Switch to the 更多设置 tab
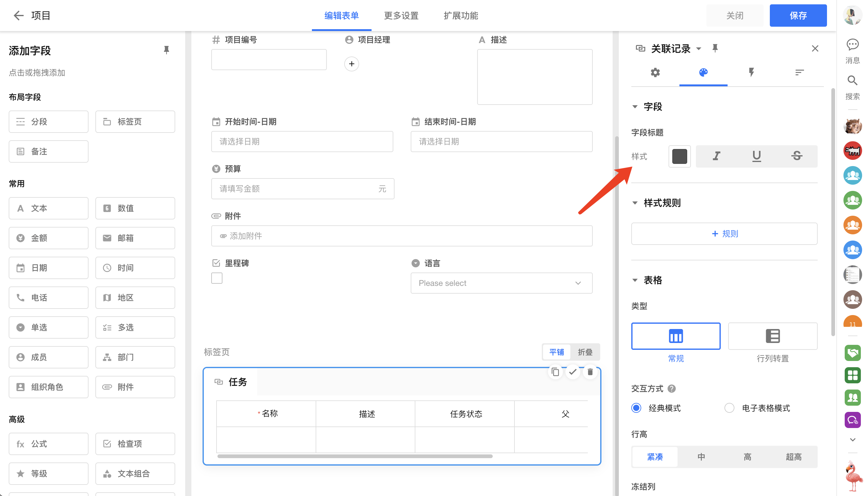The height and width of the screenshot is (496, 868). (x=401, y=16)
